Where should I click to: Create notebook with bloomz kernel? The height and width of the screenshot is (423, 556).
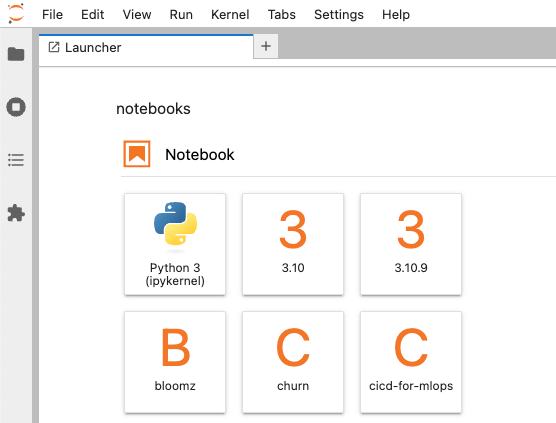[x=175, y=362]
